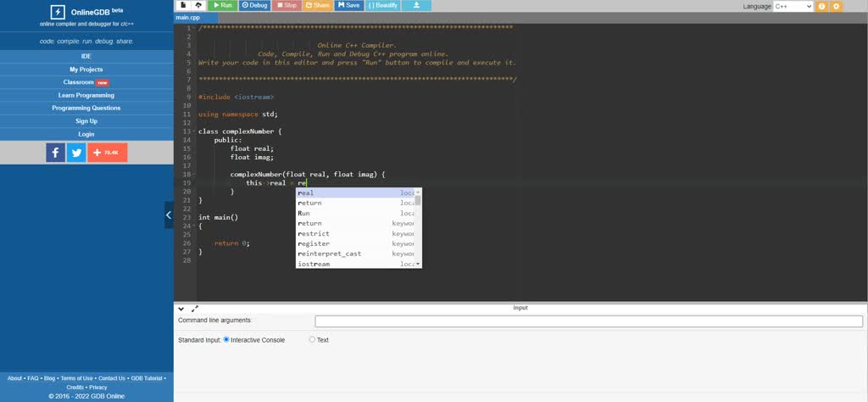Click the autocomplete list scrollbar thumb

pyautogui.click(x=418, y=200)
